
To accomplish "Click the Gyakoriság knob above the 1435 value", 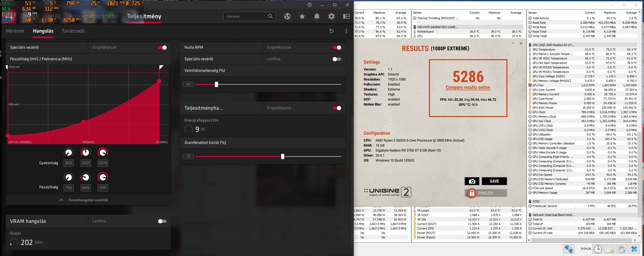I will tap(86, 153).
